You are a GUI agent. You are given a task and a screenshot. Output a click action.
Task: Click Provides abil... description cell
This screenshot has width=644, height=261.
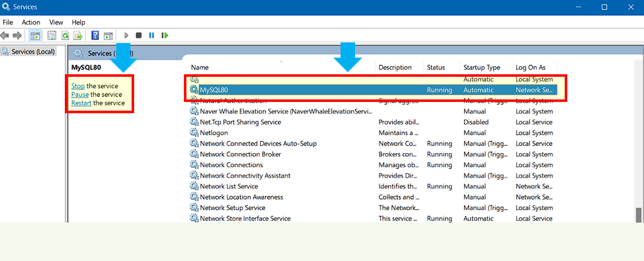coord(399,122)
